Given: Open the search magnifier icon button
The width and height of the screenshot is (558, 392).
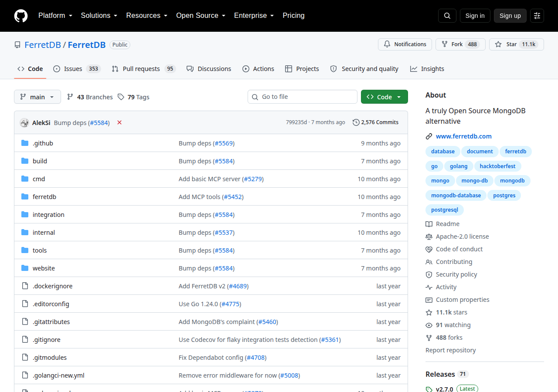Looking at the screenshot, I should (447, 16).
